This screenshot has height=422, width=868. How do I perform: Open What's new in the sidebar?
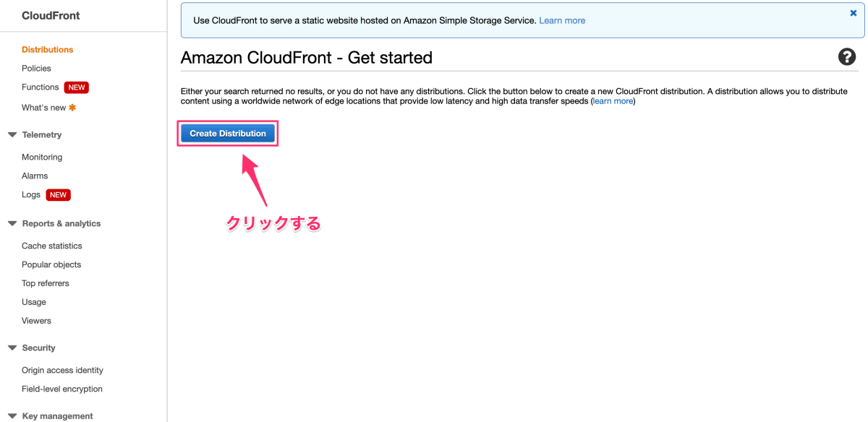(44, 108)
